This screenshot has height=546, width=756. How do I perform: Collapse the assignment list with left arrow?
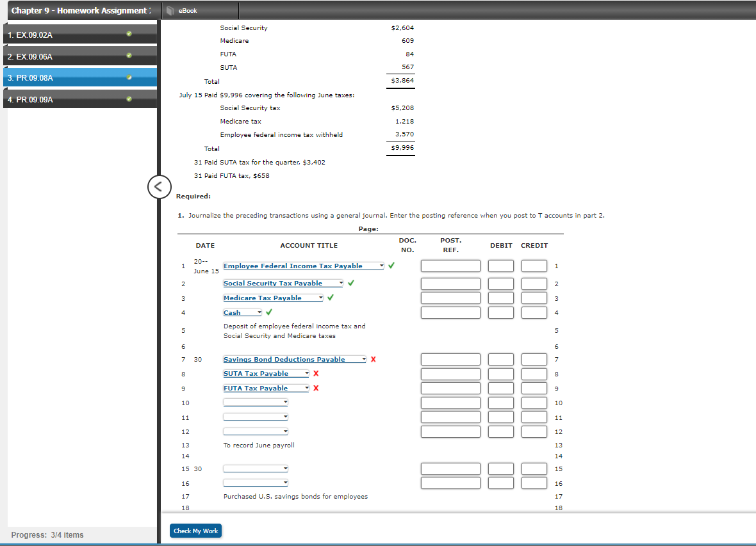coord(159,186)
